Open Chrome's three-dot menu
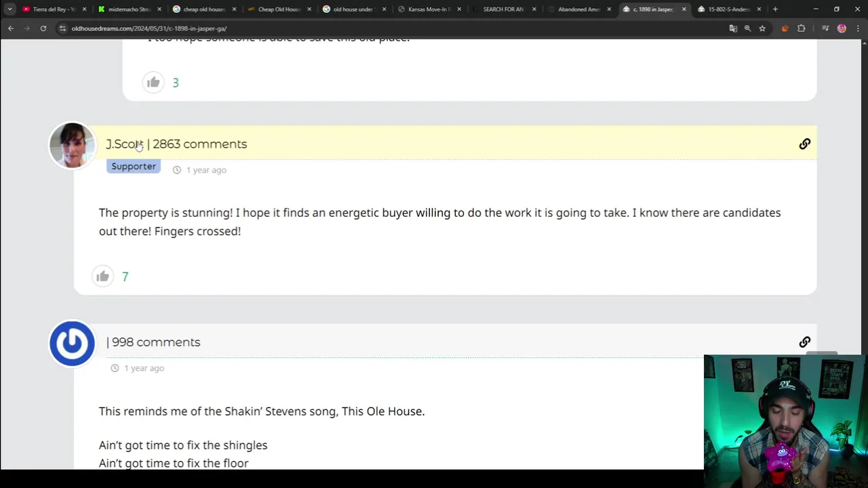The height and width of the screenshot is (488, 868). point(856,28)
